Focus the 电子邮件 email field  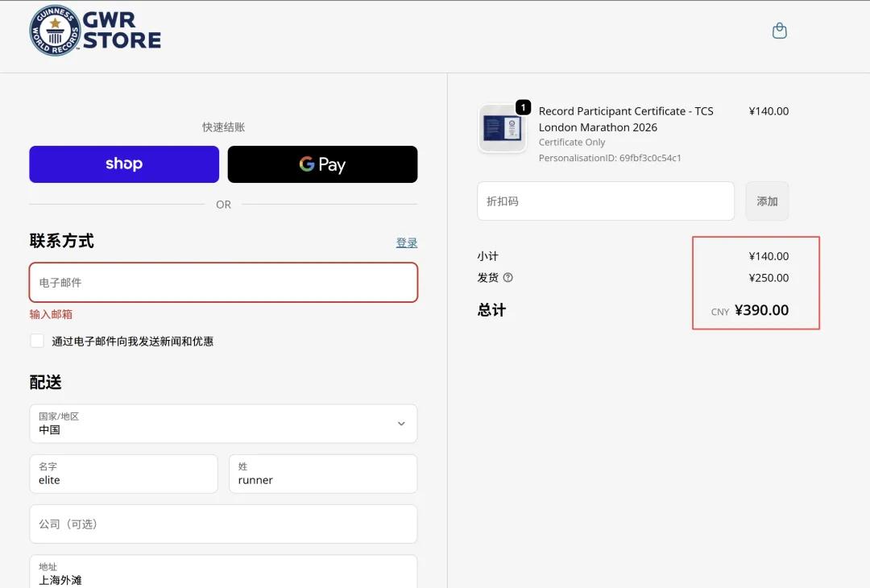tap(224, 283)
